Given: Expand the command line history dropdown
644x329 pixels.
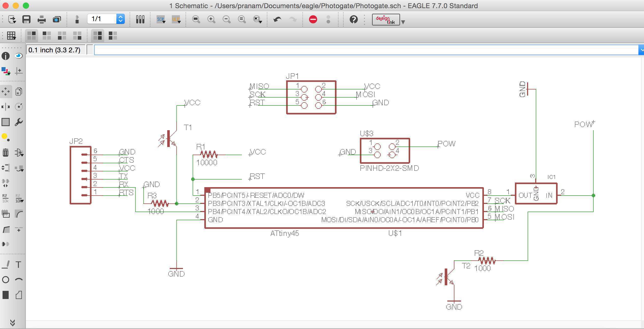Looking at the screenshot, I should point(641,50).
